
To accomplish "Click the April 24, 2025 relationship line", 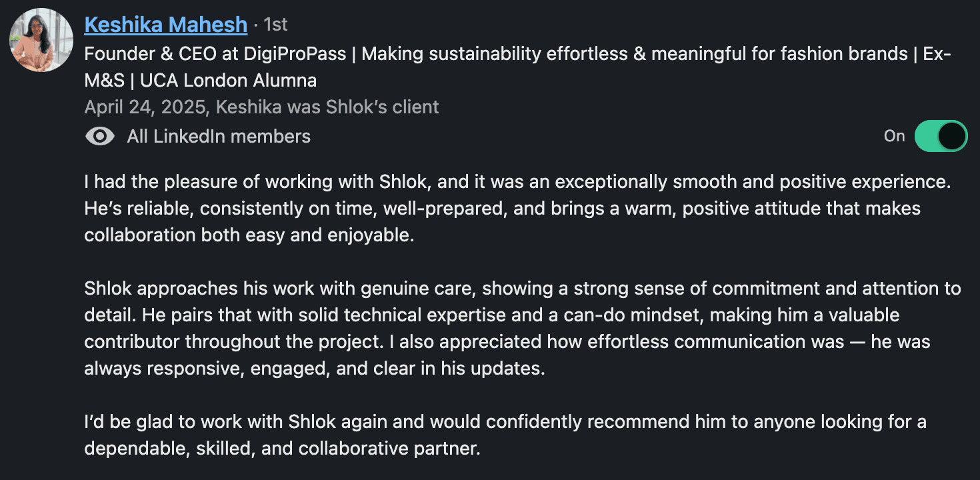I will [x=260, y=107].
